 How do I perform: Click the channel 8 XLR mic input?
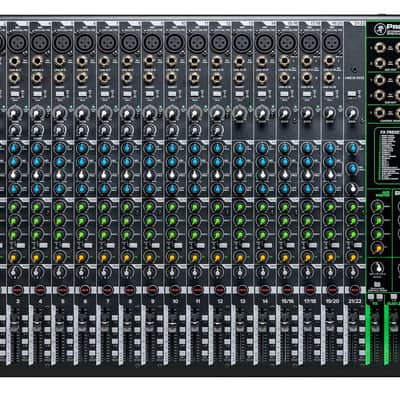pyautogui.click(x=130, y=42)
